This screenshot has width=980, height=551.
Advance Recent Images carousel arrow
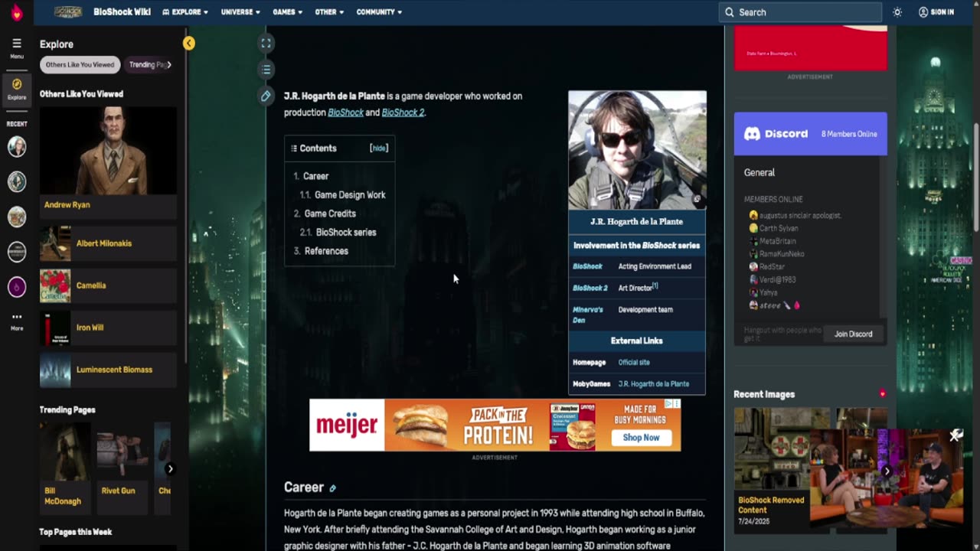coord(887,471)
